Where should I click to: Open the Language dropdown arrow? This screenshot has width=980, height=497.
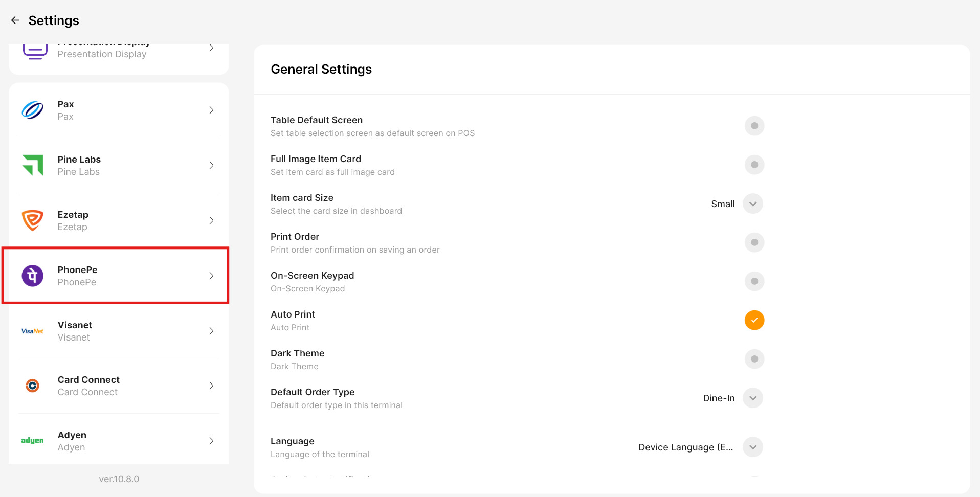click(x=752, y=447)
